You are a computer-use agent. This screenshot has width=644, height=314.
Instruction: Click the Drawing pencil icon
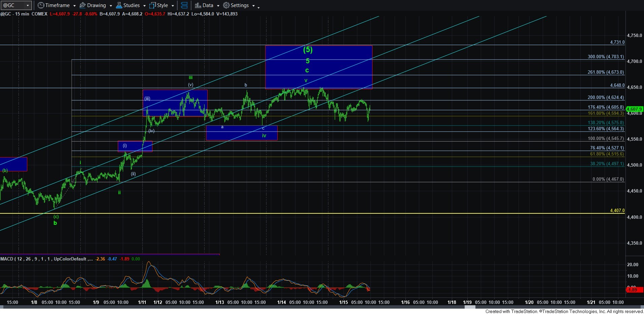point(82,5)
